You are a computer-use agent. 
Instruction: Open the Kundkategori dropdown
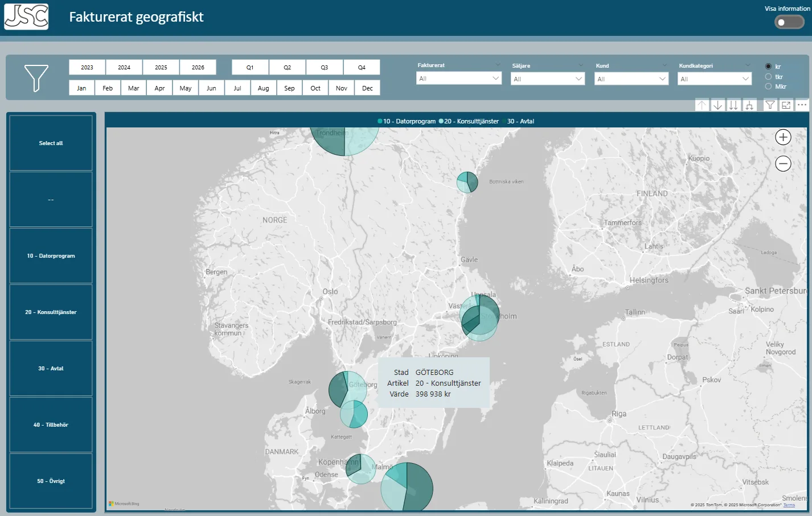tap(715, 79)
